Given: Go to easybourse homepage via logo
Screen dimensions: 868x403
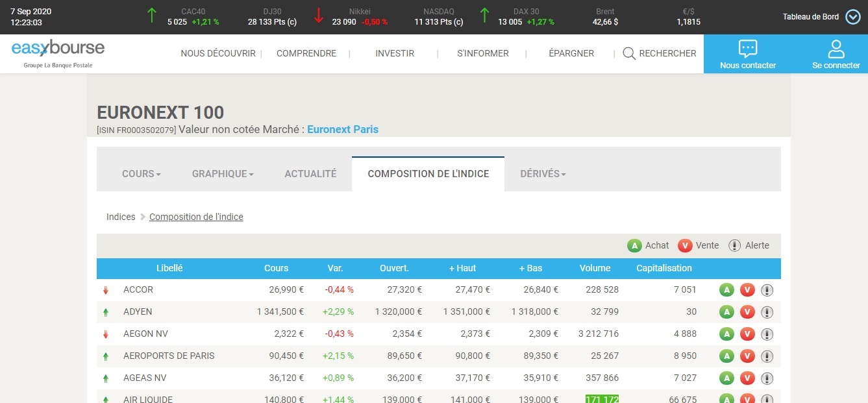Looking at the screenshot, I should point(58,53).
